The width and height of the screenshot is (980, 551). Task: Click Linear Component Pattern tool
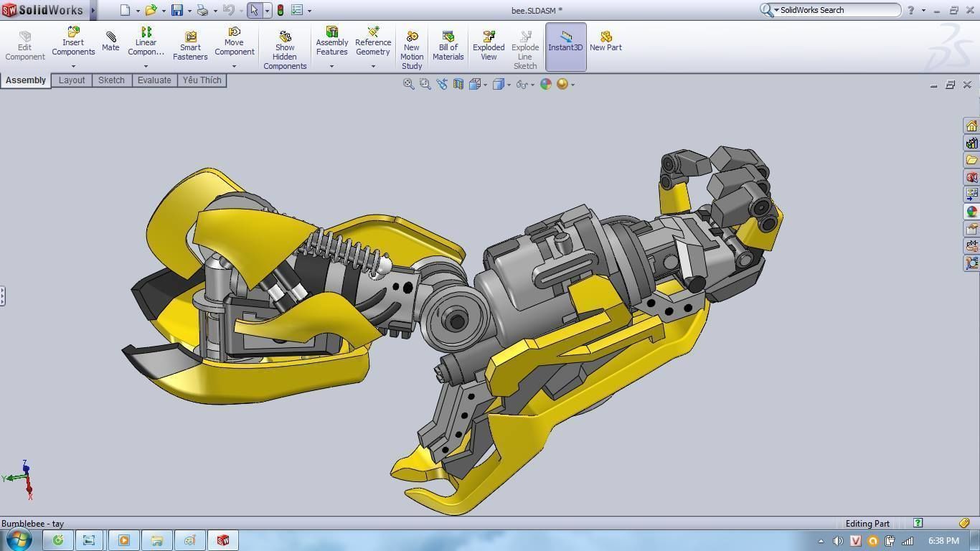click(146, 42)
